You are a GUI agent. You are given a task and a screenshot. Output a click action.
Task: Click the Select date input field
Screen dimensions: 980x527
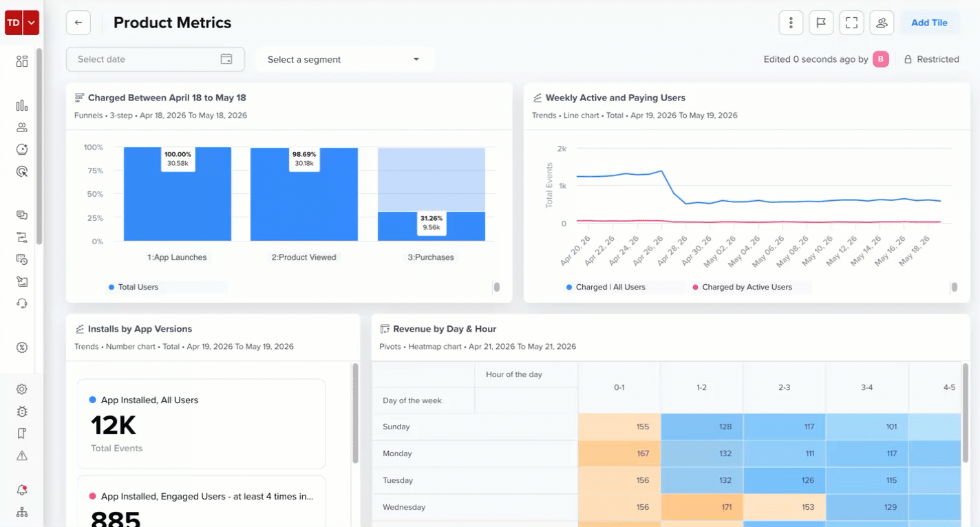156,59
